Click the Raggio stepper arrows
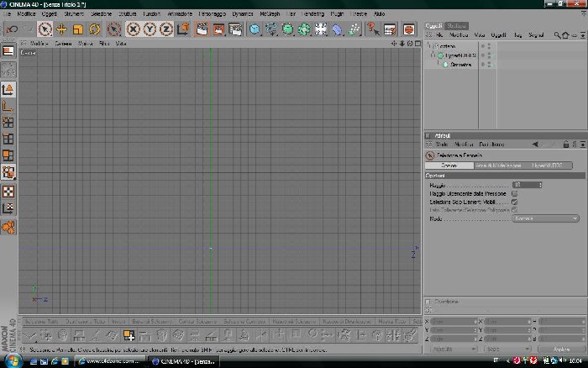This screenshot has width=588, height=368. point(540,185)
